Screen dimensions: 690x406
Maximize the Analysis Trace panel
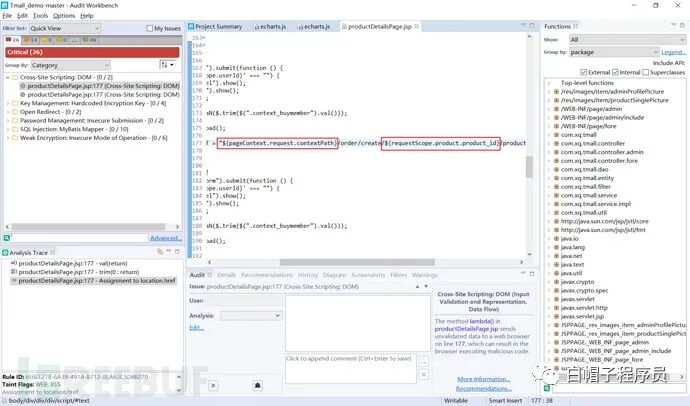tap(177, 252)
